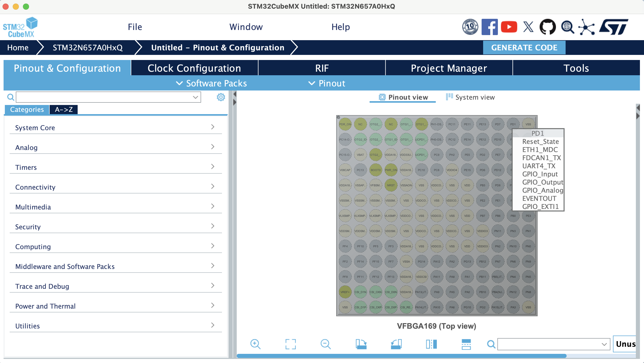Switch peripheral list to A->Z sorting
The height and width of the screenshot is (363, 644).
click(x=64, y=110)
